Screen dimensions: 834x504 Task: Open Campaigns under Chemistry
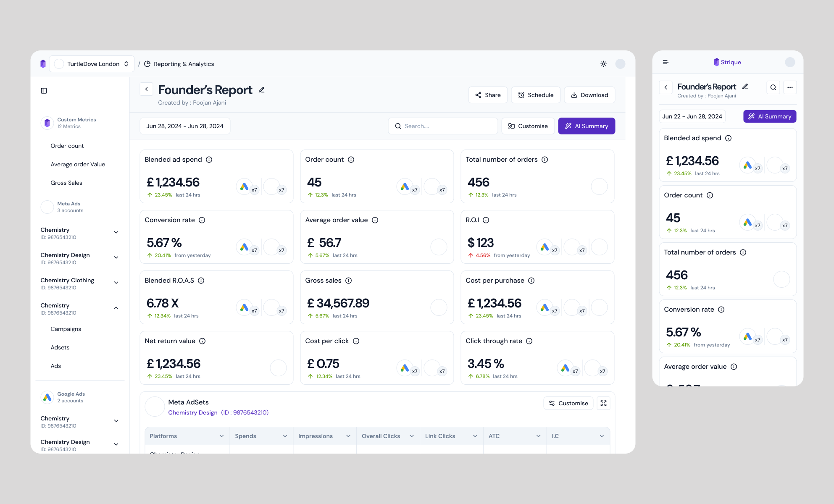pyautogui.click(x=66, y=329)
